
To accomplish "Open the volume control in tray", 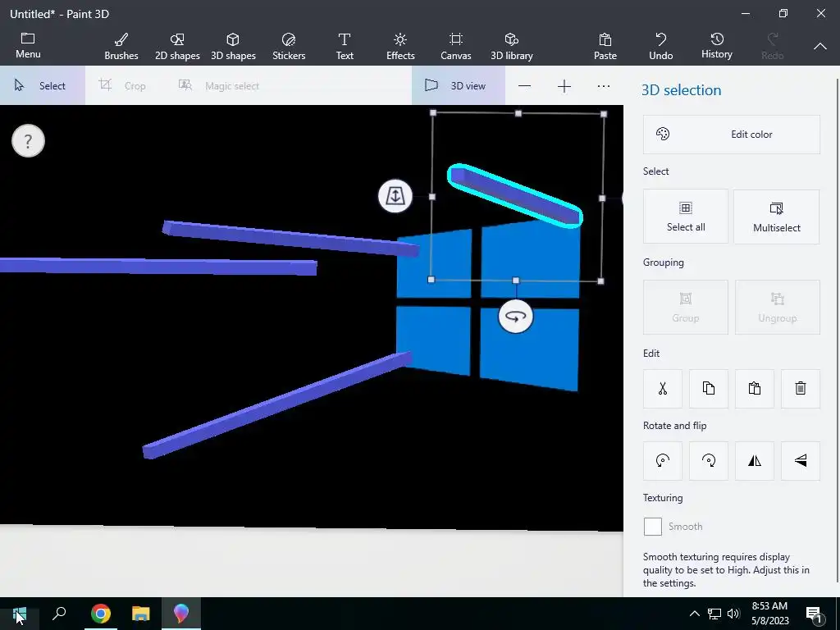I will [733, 614].
